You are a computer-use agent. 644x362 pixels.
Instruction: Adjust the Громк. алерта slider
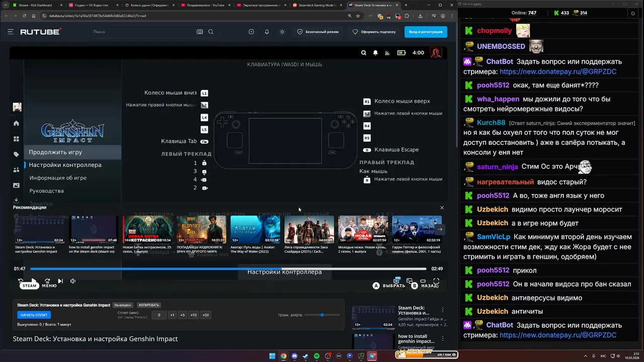pos(322,315)
